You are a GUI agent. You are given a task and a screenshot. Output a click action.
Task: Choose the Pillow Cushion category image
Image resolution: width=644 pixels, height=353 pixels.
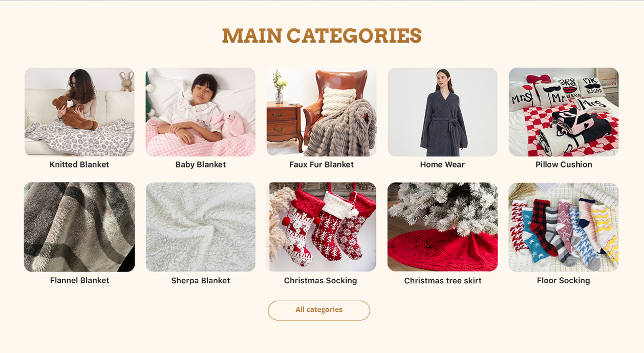point(564,112)
